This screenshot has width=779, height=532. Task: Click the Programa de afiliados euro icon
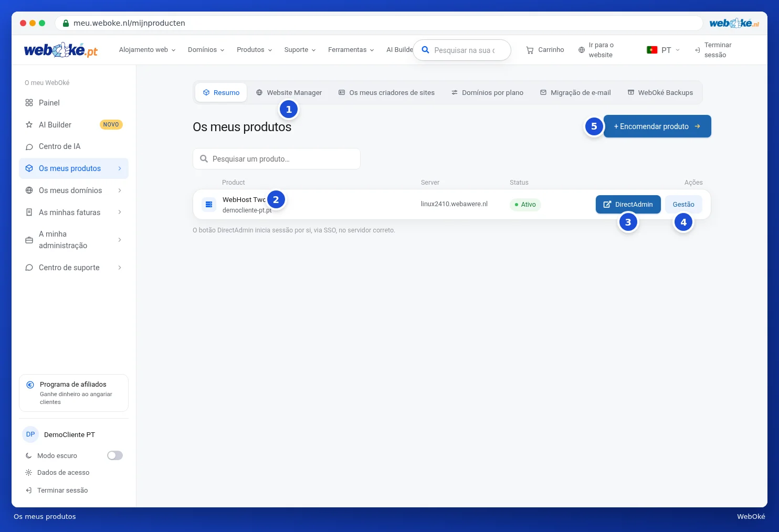coord(30,385)
